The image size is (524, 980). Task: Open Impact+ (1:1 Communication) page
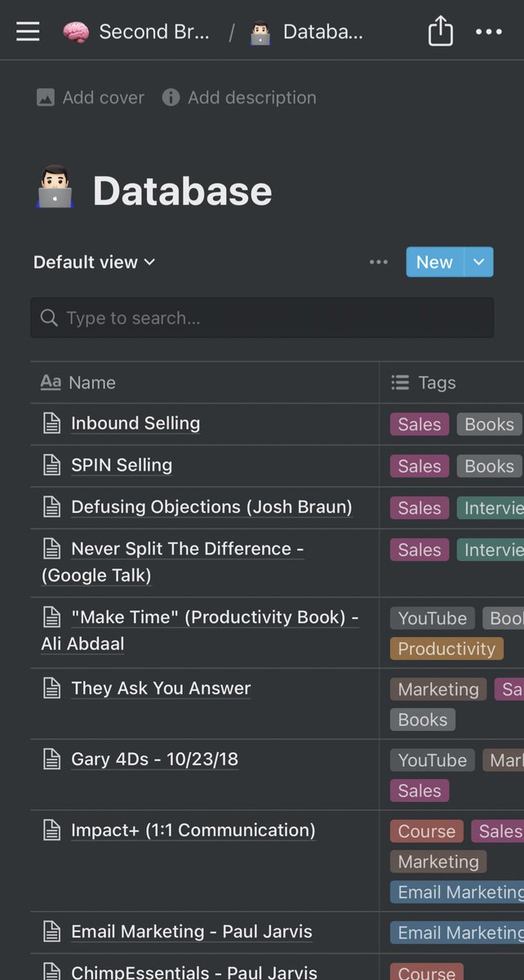[193, 830]
